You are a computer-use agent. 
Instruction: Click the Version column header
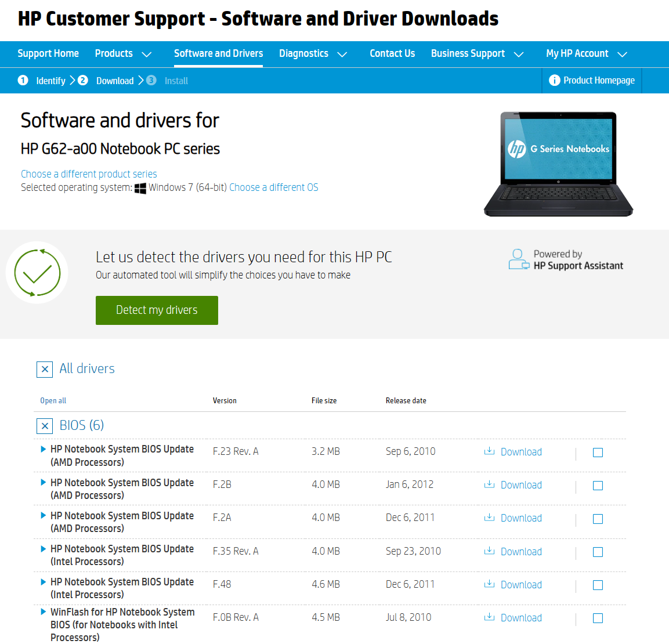tap(225, 400)
